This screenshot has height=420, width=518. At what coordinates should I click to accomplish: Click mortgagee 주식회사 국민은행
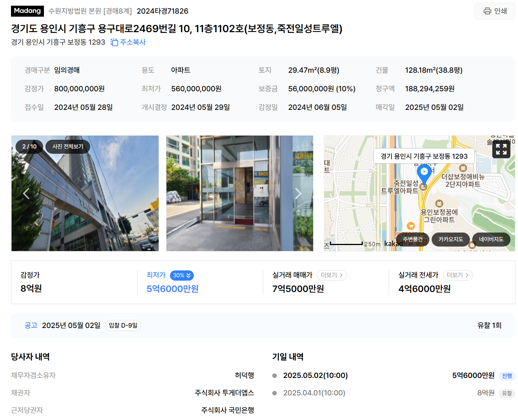228,410
